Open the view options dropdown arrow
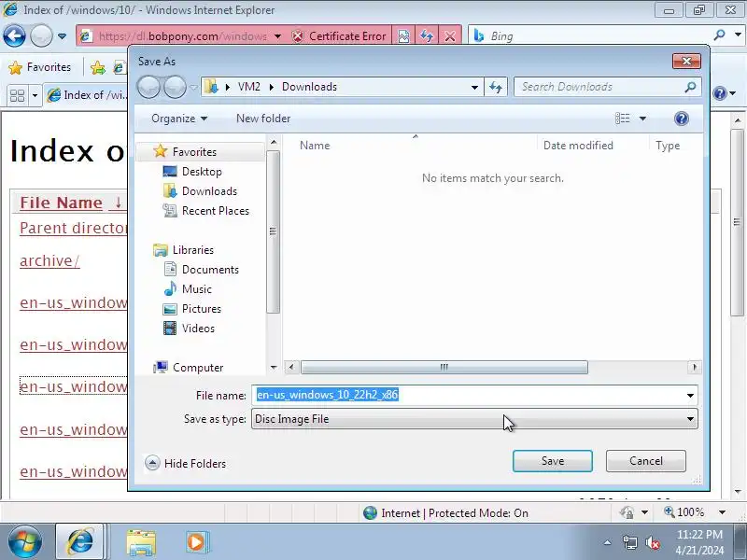The width and height of the screenshot is (747, 560). point(642,119)
